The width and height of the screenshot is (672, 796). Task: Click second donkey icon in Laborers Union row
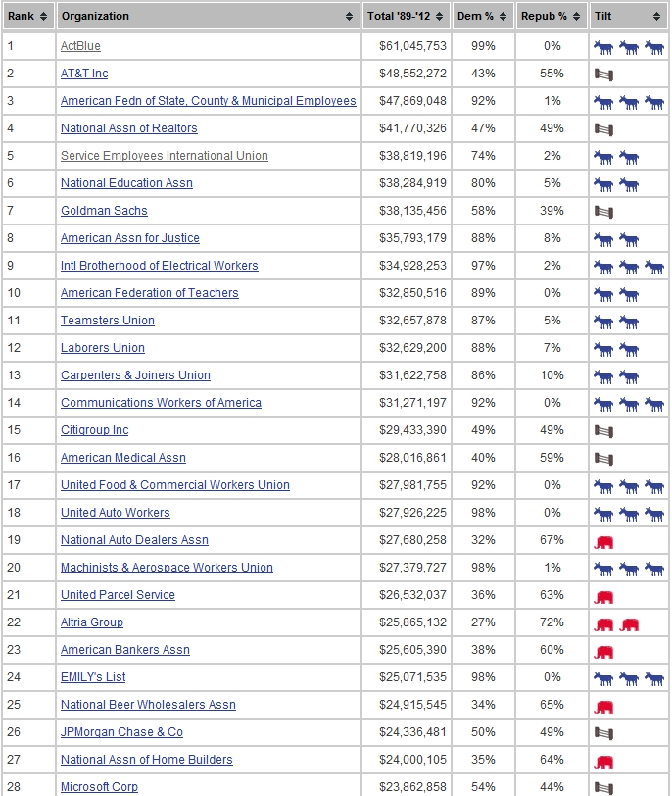tap(629, 349)
